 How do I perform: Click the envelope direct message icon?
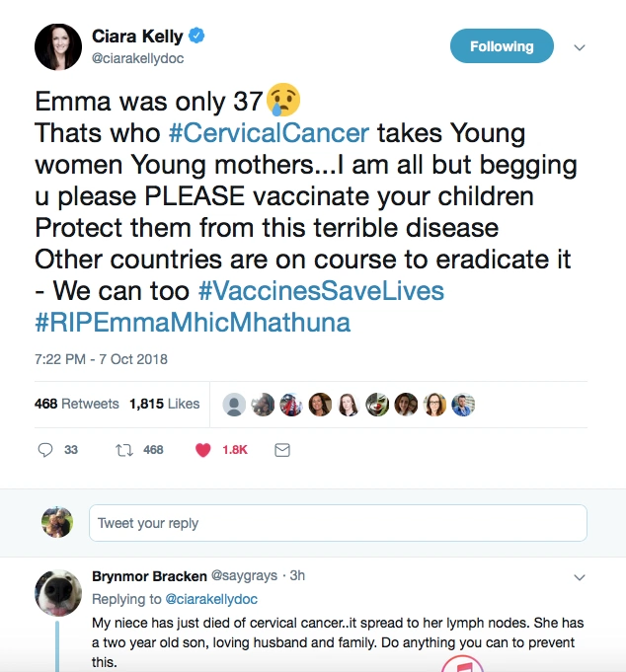[x=281, y=450]
